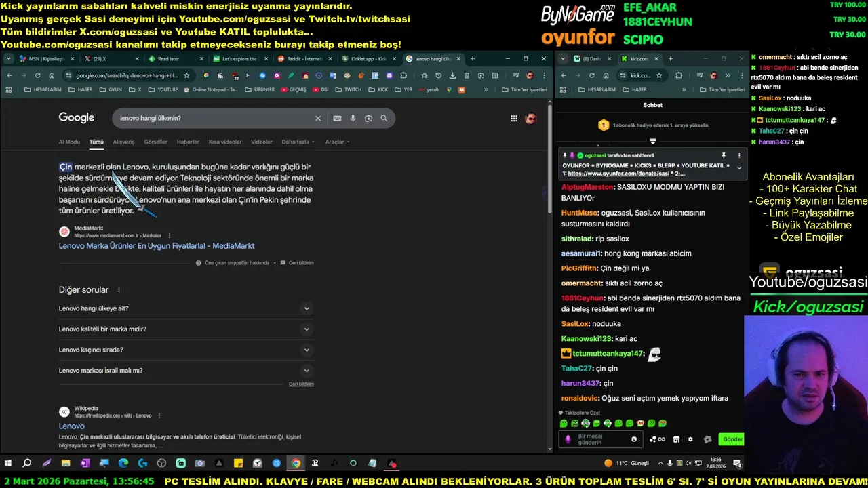Image resolution: width=868 pixels, height=488 pixels.
Task: Reload the Google search page
Action: 37,75
